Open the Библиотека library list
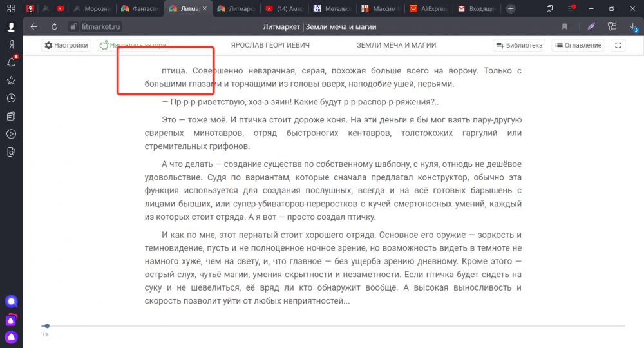The height and width of the screenshot is (348, 644). pyautogui.click(x=519, y=45)
